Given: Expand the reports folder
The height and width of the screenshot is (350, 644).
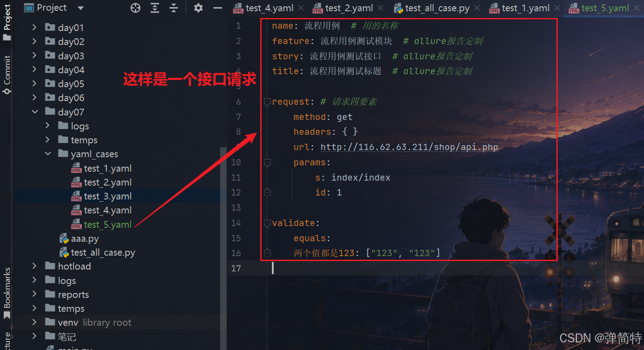Looking at the screenshot, I should tap(35, 294).
